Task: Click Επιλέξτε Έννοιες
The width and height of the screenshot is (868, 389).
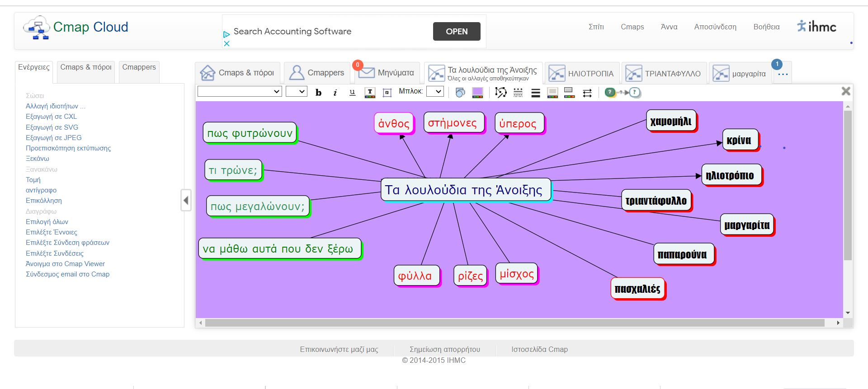Action: [x=52, y=232]
